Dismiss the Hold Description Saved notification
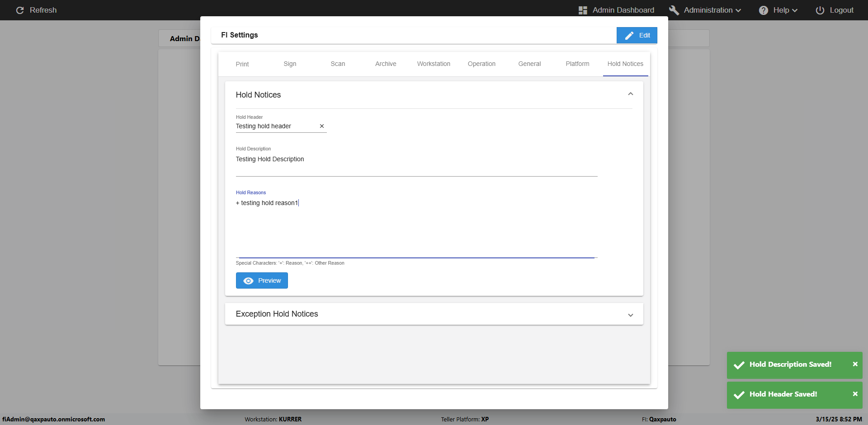The height and width of the screenshot is (425, 868). click(x=855, y=364)
